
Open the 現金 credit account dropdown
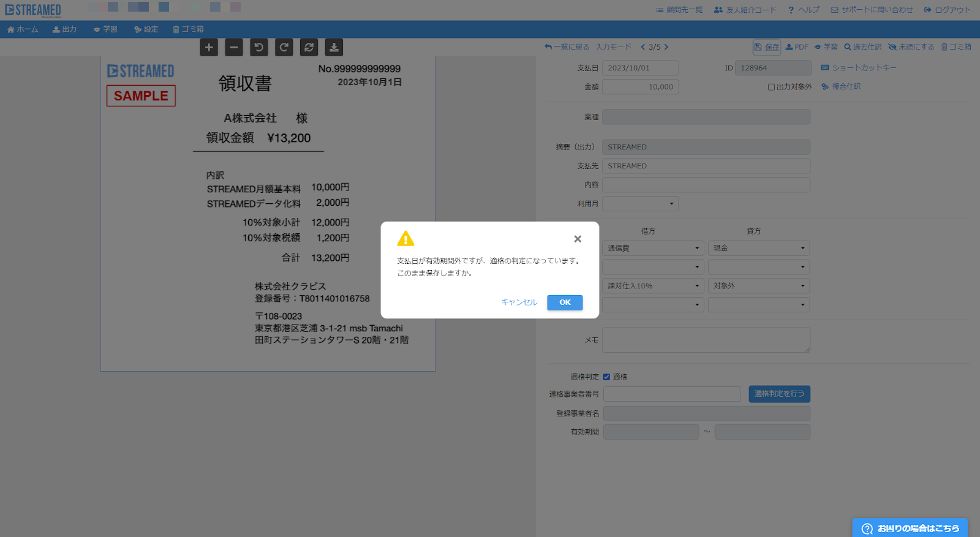[759, 248]
